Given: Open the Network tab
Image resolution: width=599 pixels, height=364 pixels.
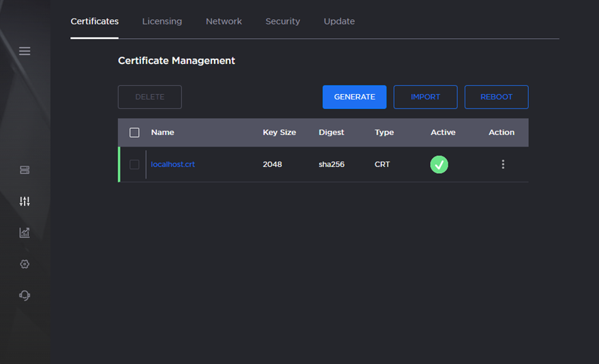Looking at the screenshot, I should 224,21.
